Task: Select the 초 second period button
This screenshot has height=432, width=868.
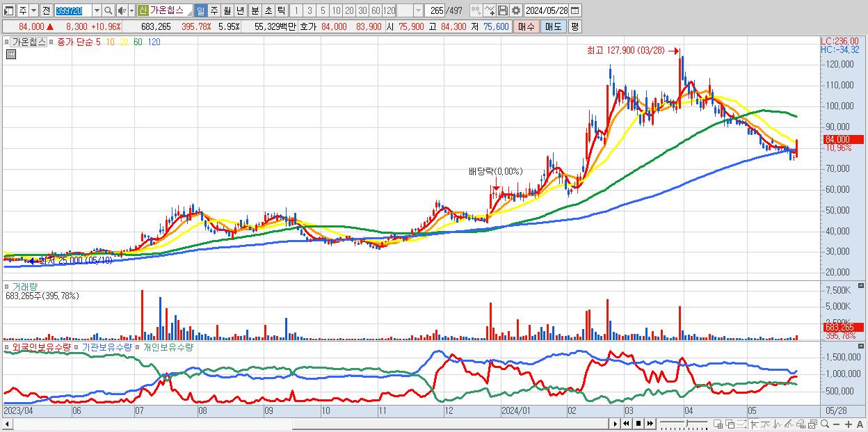Action: coord(268,10)
